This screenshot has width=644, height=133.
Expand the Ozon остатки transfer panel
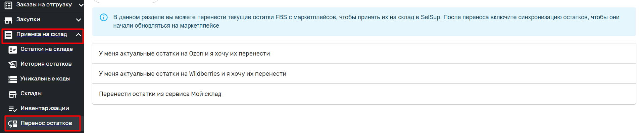click(x=364, y=54)
